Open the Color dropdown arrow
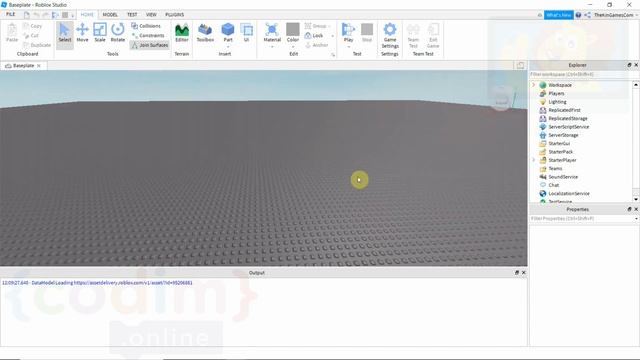 click(293, 47)
